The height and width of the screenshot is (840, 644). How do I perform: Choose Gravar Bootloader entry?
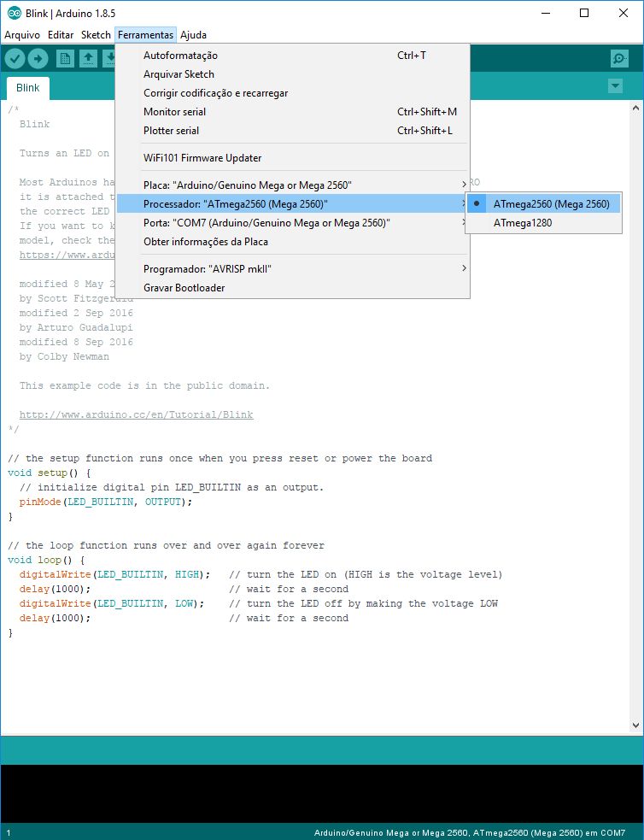pyautogui.click(x=293, y=288)
